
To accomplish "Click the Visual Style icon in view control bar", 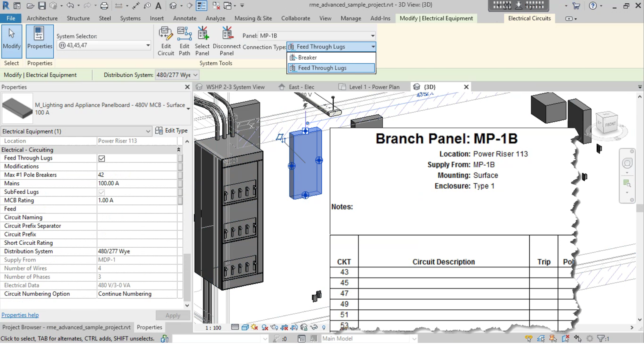I will point(245,327).
